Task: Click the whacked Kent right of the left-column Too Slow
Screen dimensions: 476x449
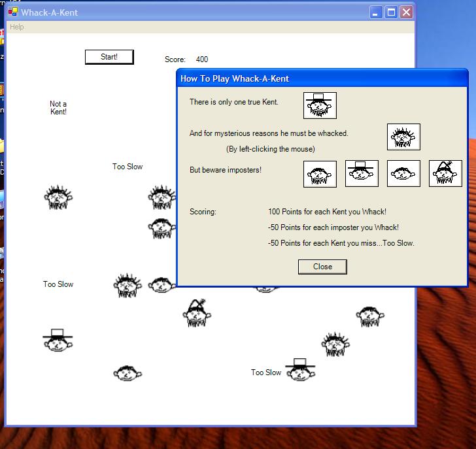Action: (x=127, y=285)
